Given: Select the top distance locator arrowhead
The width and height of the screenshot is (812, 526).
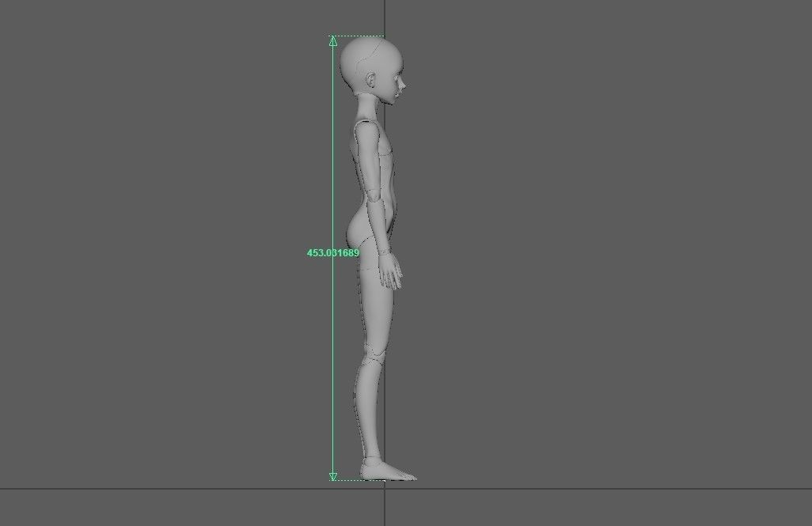Looking at the screenshot, I should coord(333,41).
